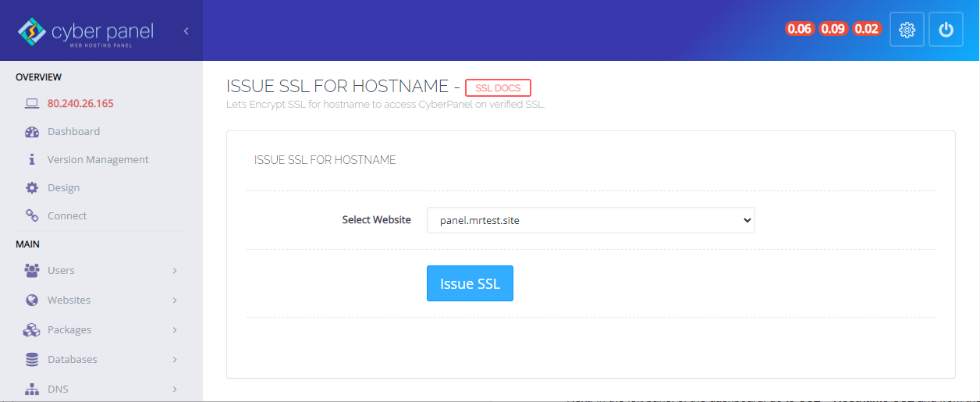Click the Version Management info icon
The image size is (980, 402).
pyautogui.click(x=32, y=160)
